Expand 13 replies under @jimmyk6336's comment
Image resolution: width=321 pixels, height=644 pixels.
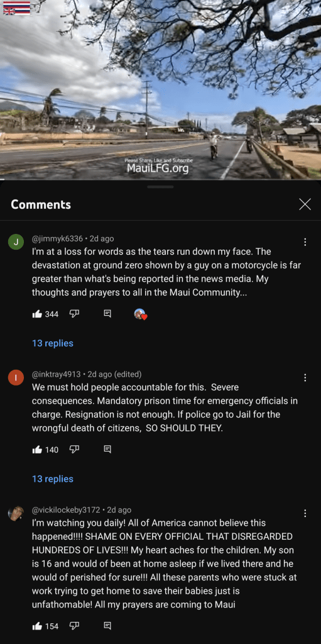tap(53, 343)
